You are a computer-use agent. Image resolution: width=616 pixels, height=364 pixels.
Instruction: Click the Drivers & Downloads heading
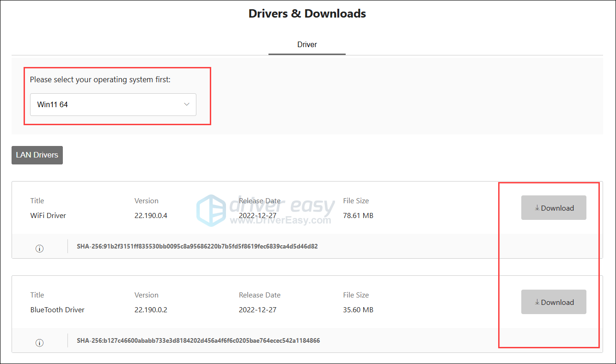coord(307,14)
